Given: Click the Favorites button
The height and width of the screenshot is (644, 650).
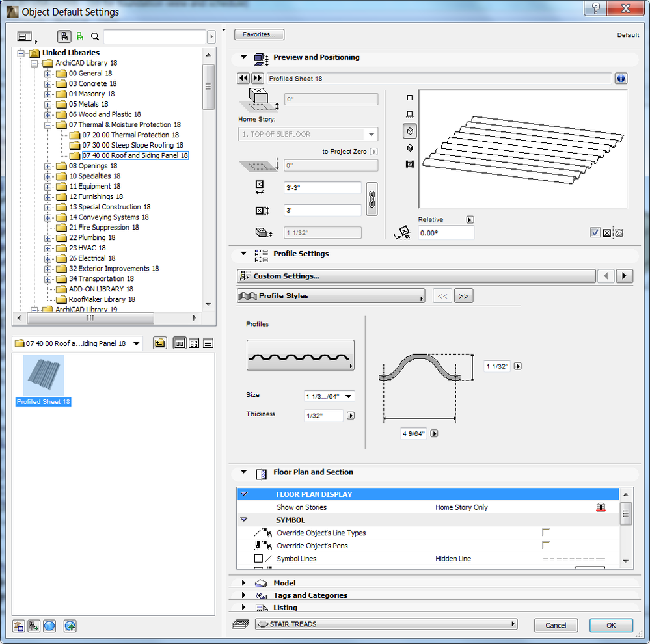Looking at the screenshot, I should tap(259, 34).
